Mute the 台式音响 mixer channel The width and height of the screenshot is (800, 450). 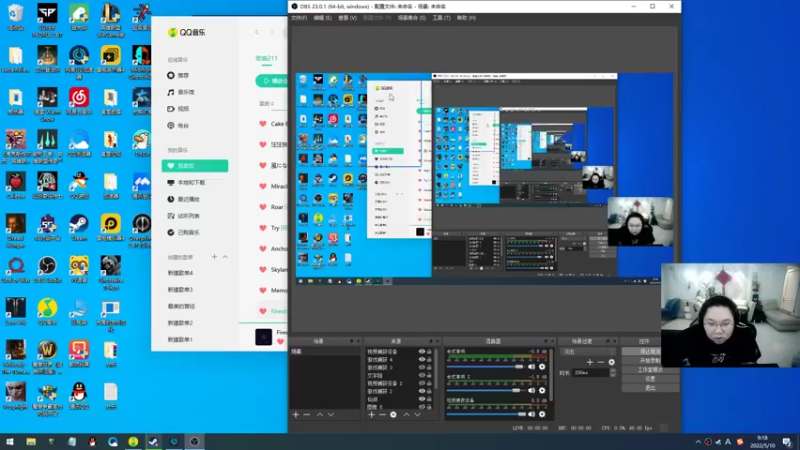point(532,367)
